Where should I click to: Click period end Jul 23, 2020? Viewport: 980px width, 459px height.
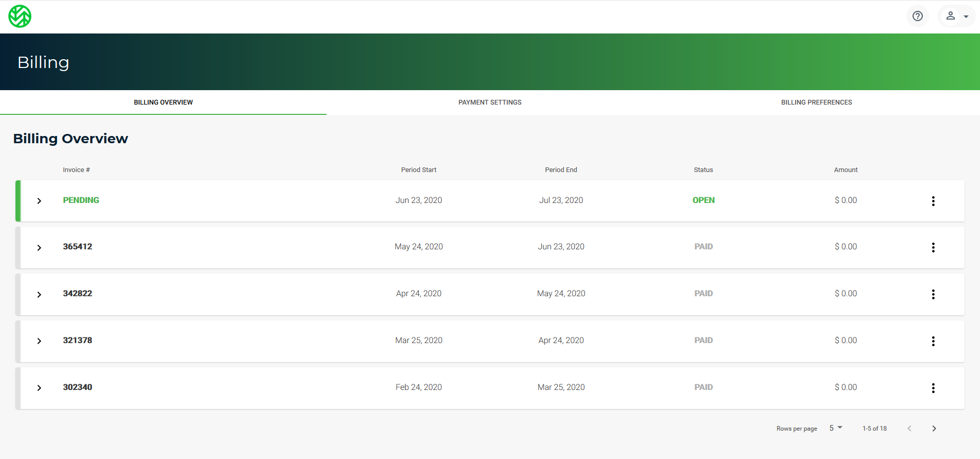561,200
